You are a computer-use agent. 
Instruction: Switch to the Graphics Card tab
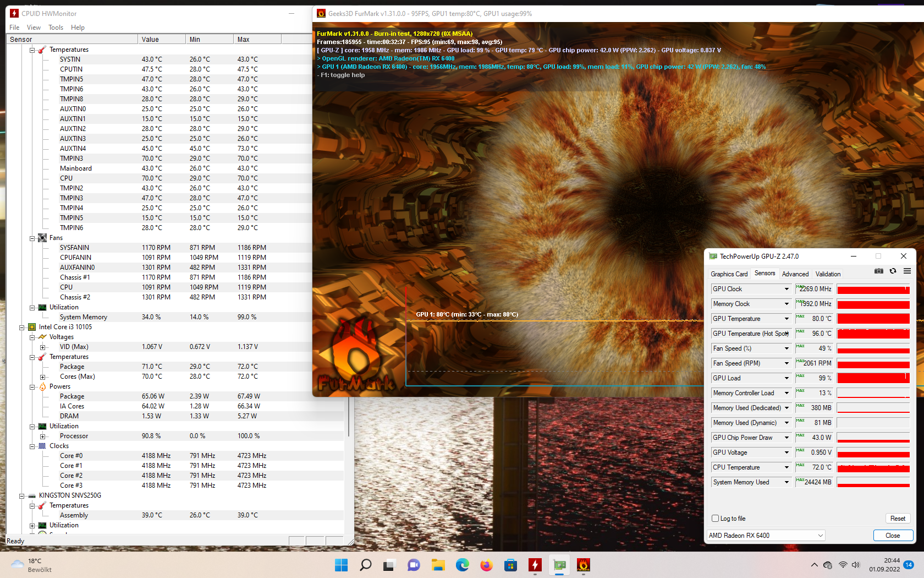pos(729,274)
